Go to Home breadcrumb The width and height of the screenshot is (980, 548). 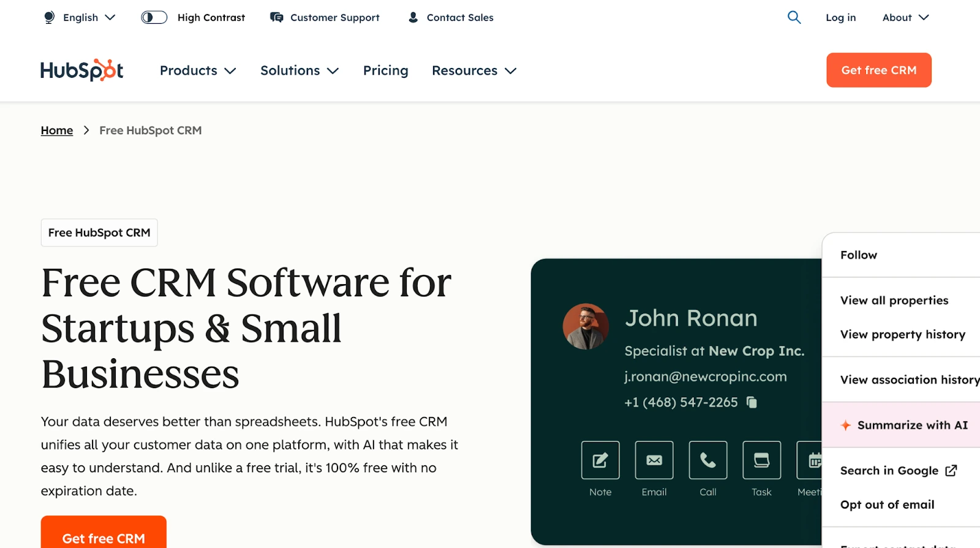(x=57, y=130)
